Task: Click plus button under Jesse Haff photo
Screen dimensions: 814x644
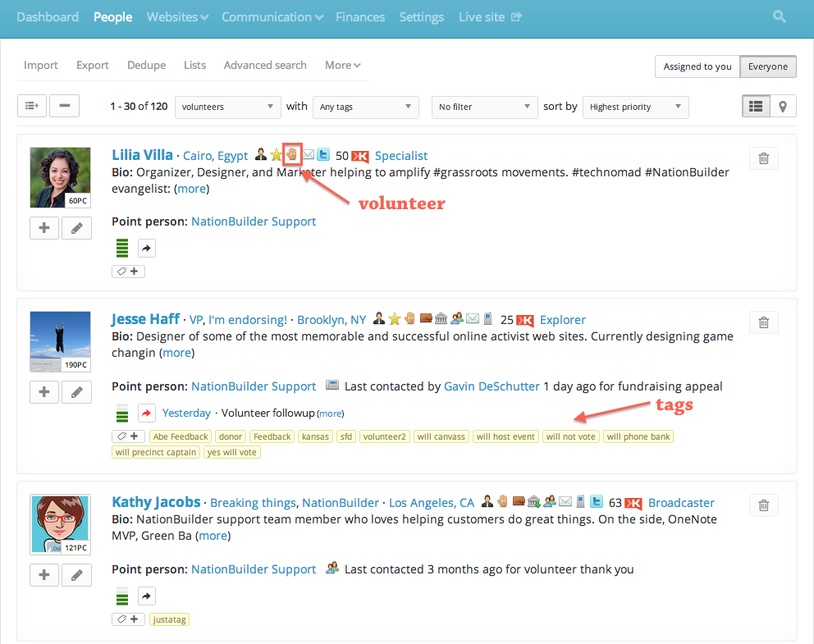Action: (x=44, y=392)
